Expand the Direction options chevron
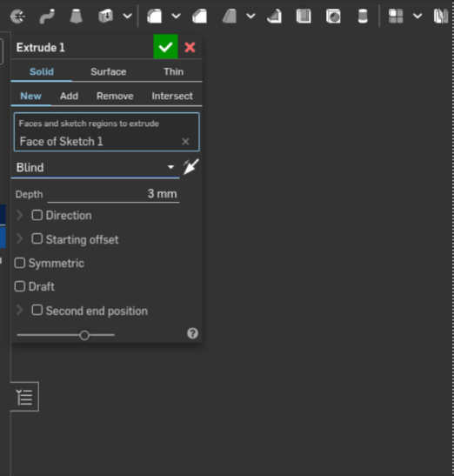The image size is (454, 476). coord(20,215)
